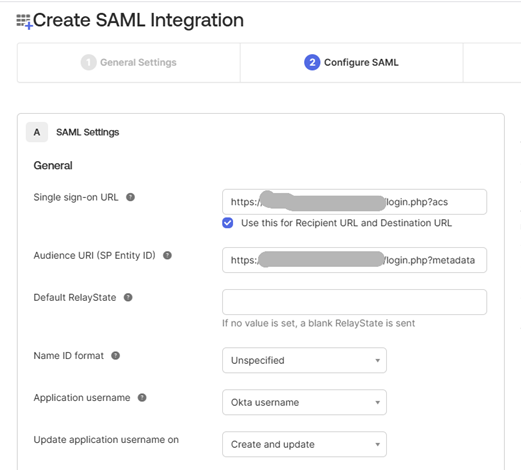Open help icon for Audience URI

click(167, 255)
